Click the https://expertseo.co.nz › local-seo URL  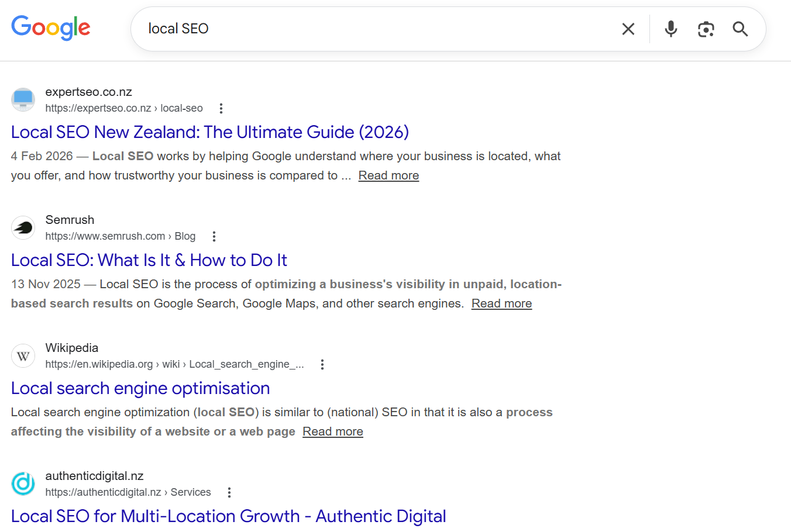[x=124, y=108]
